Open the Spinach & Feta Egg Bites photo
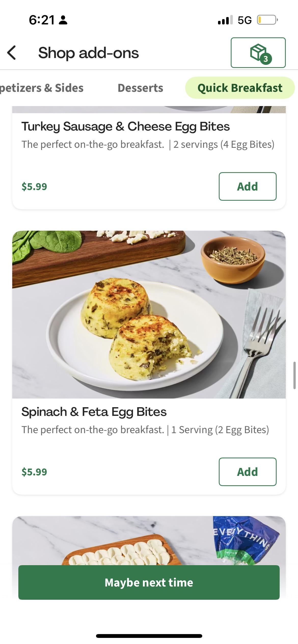Viewport: 298px width, 644px height. pyautogui.click(x=149, y=314)
